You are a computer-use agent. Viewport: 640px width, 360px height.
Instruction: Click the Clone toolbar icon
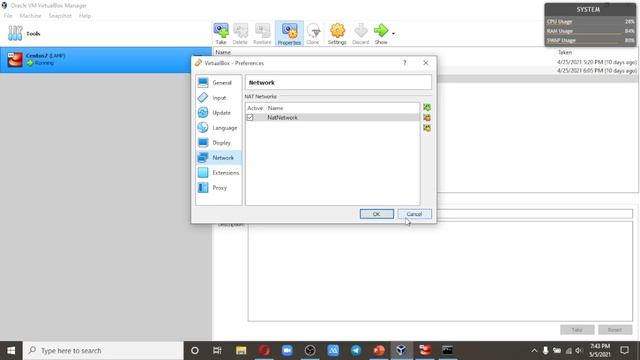pos(313,33)
